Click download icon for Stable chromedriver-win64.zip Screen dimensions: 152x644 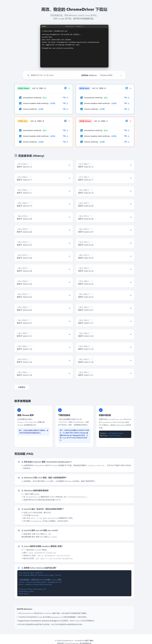pos(67,98)
